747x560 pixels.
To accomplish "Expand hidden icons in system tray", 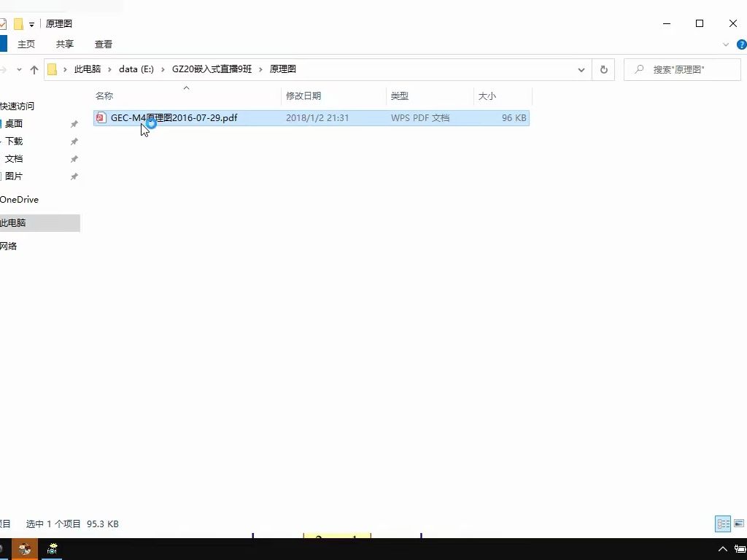I will [723, 549].
